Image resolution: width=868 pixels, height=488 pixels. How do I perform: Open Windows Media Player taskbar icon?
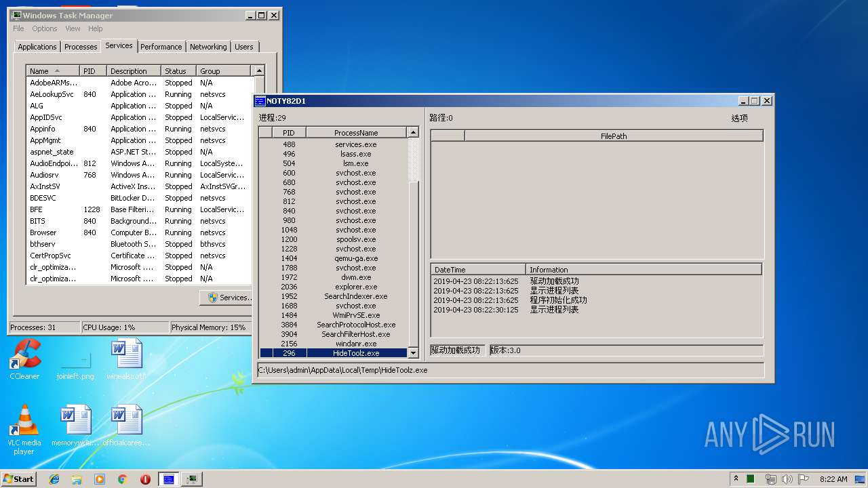(x=100, y=479)
